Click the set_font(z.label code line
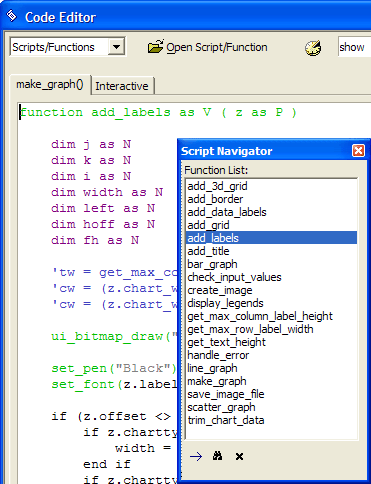Image resolution: width=371 pixels, height=484 pixels. click(x=114, y=385)
